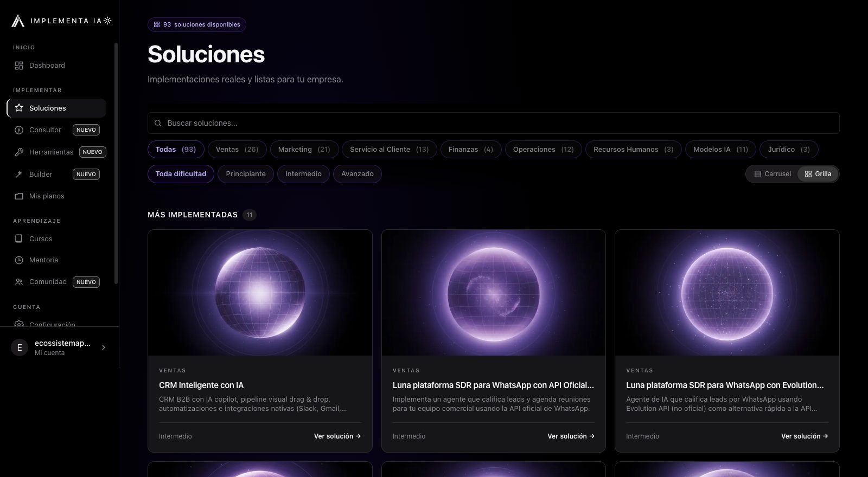
Task: Click the Carrusel view icon
Action: (x=758, y=174)
